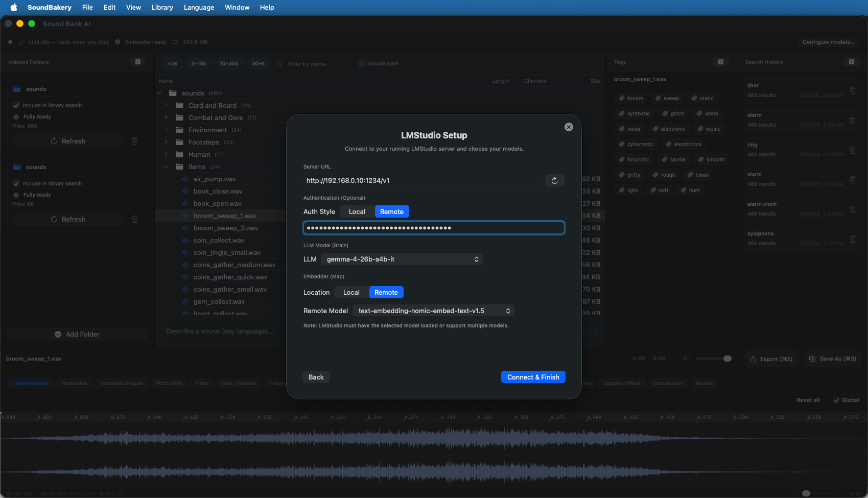The height and width of the screenshot is (498, 868).
Task: Select Local auth style
Action: coord(357,211)
